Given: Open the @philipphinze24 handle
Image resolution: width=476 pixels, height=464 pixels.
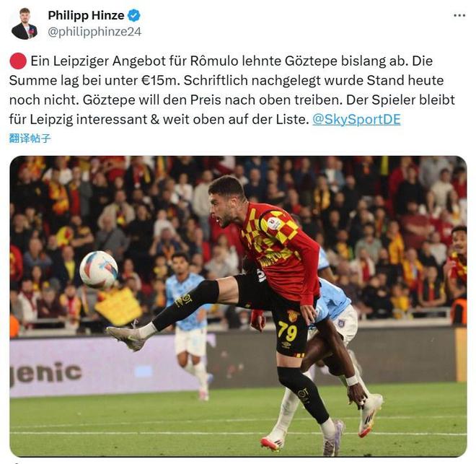Looking at the screenshot, I should [x=94, y=32].
